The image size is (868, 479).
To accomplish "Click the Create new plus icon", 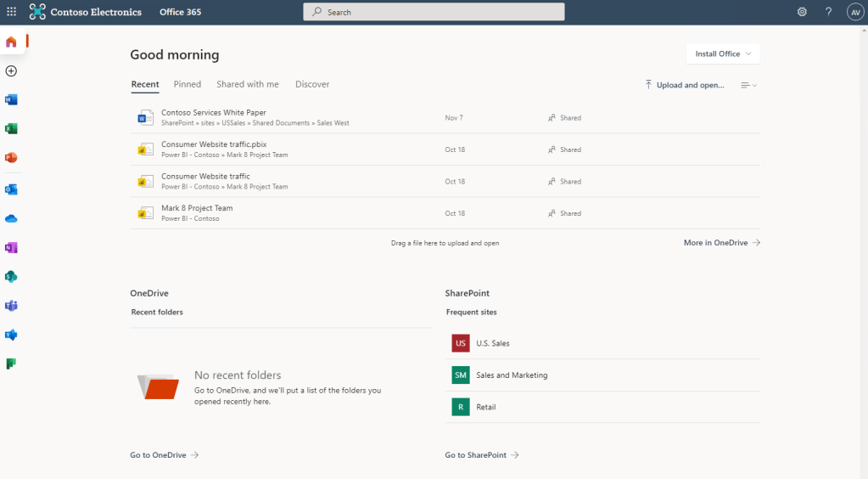I will (x=11, y=71).
